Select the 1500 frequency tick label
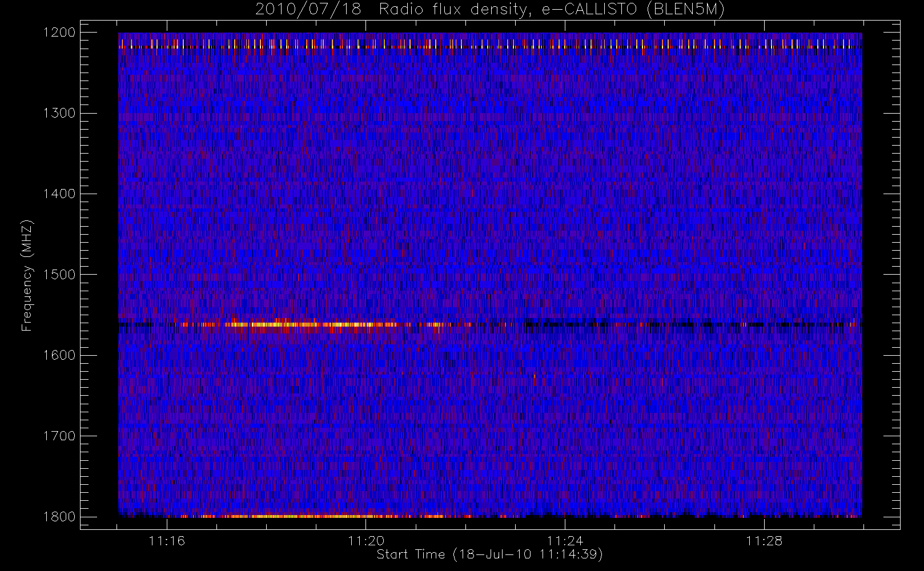The height and width of the screenshot is (571, 924). 59,275
